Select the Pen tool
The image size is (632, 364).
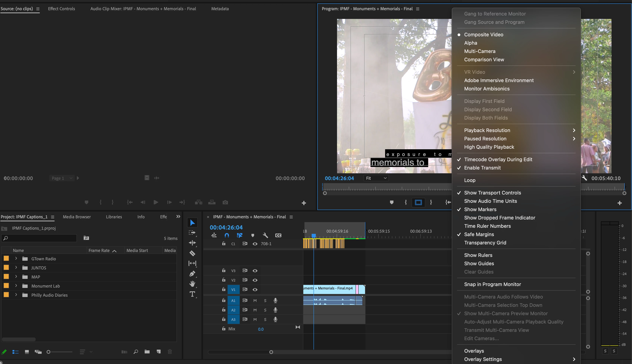[x=192, y=274]
